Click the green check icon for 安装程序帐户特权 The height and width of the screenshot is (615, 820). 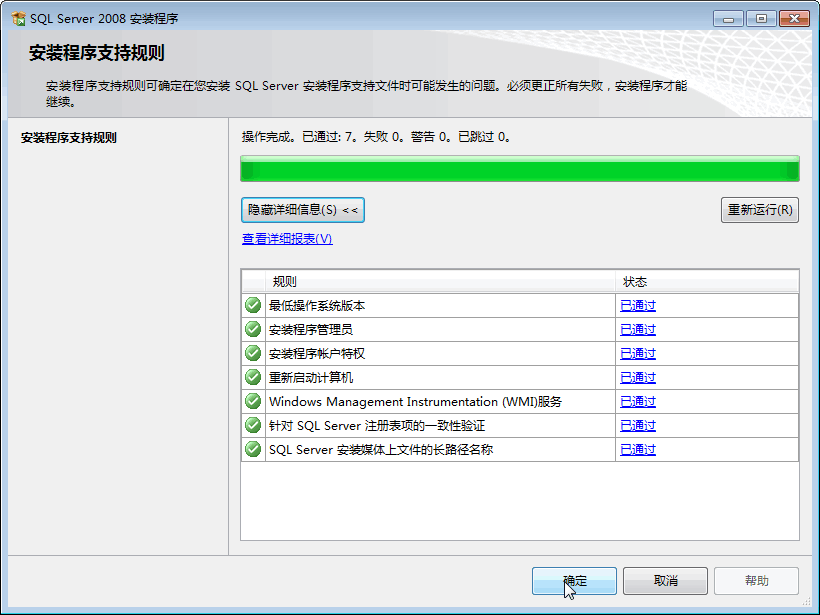tap(253, 353)
